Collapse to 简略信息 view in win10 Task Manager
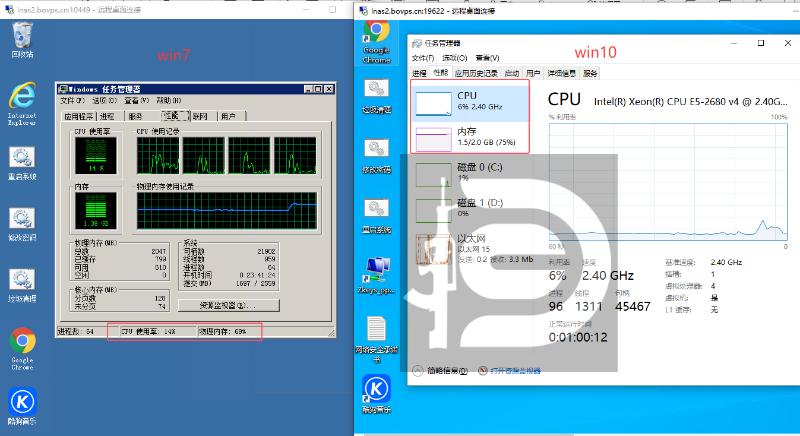This screenshot has width=800, height=436. click(440, 371)
